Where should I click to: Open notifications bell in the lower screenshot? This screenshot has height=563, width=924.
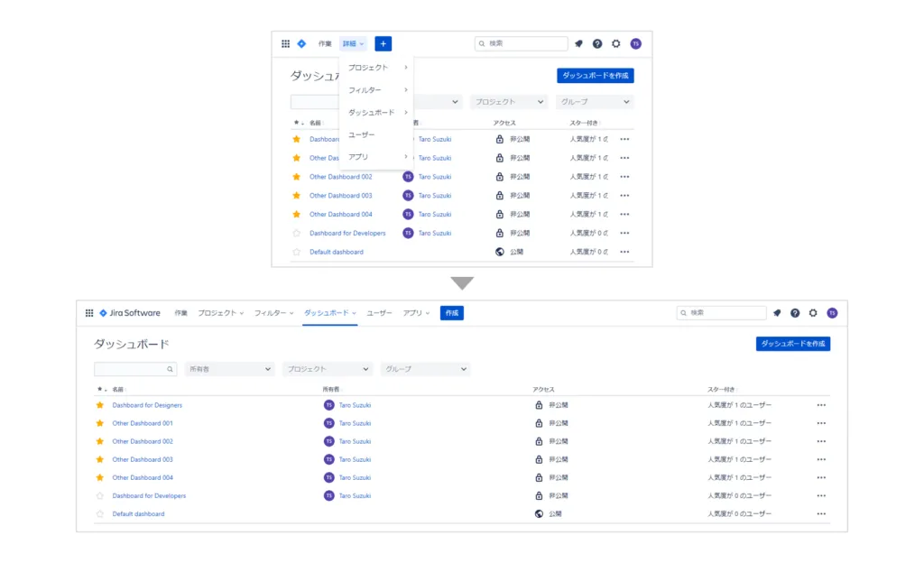point(776,313)
